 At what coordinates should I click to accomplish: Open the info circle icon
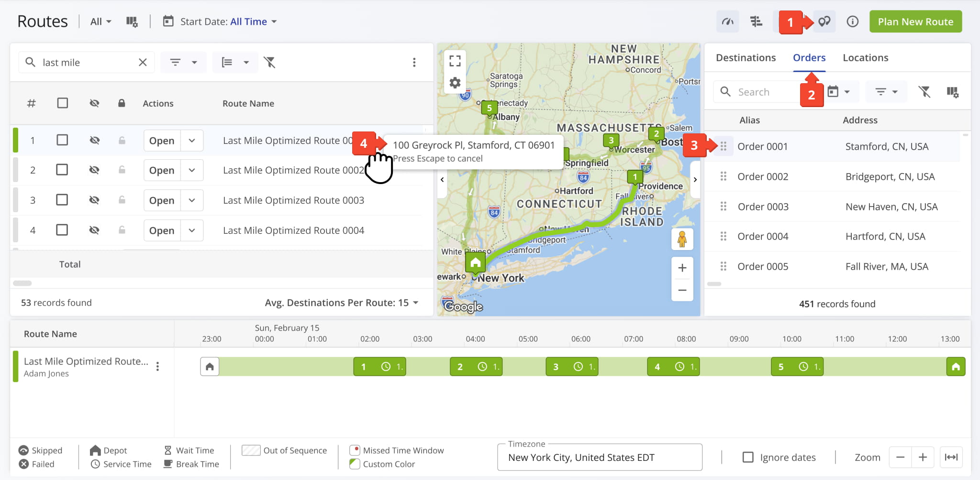click(x=852, y=22)
